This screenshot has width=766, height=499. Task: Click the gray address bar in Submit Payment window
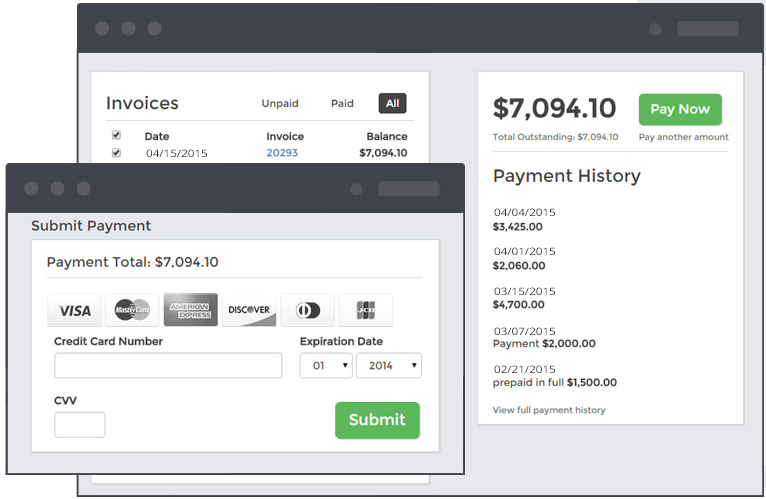click(409, 189)
